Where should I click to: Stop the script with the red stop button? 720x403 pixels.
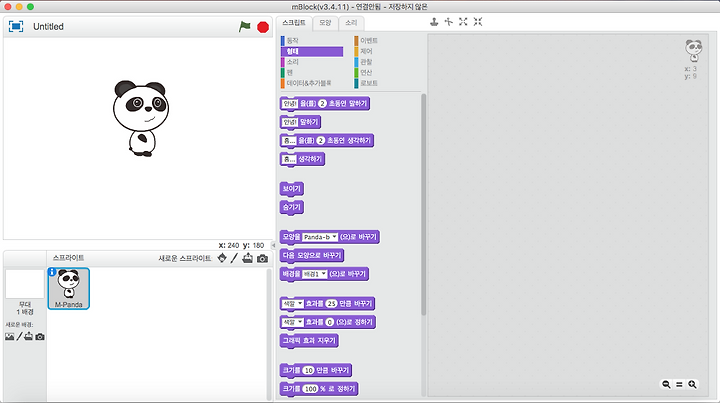(x=263, y=28)
